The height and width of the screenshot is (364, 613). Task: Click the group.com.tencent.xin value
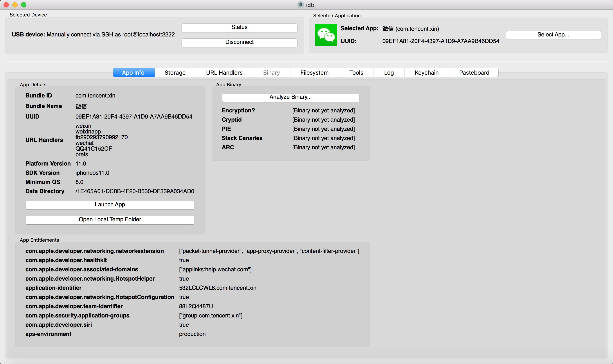click(211, 315)
